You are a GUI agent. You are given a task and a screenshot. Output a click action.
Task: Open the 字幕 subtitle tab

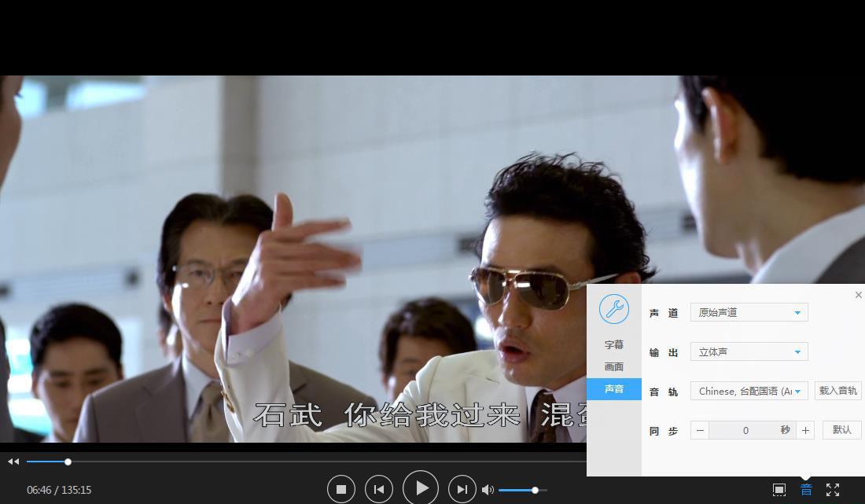[614, 344]
